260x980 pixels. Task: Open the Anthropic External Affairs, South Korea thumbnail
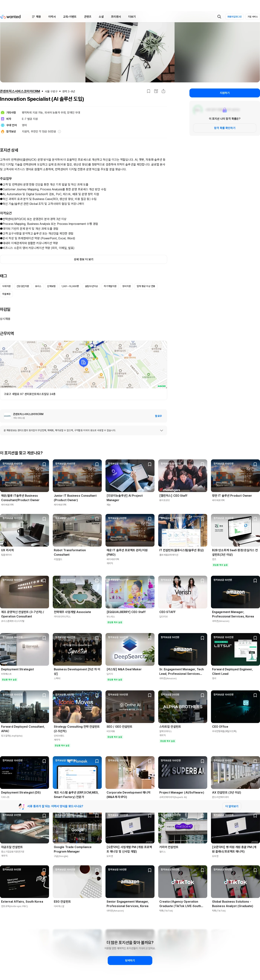pyautogui.click(x=24, y=881)
